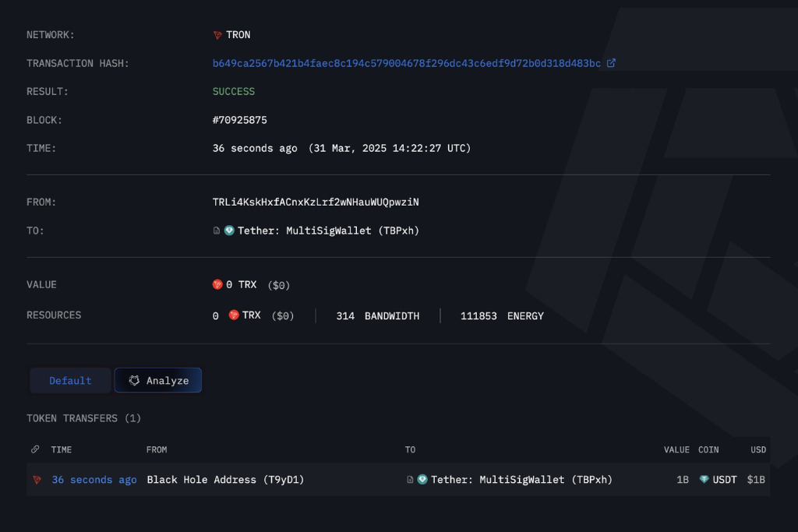Click Tether logo in the transfer row

tap(422, 479)
